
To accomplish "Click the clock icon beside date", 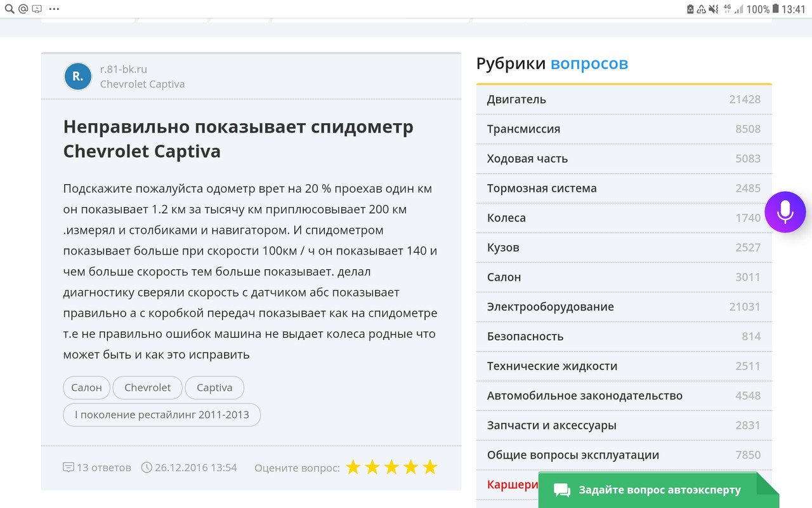I will coord(147,467).
